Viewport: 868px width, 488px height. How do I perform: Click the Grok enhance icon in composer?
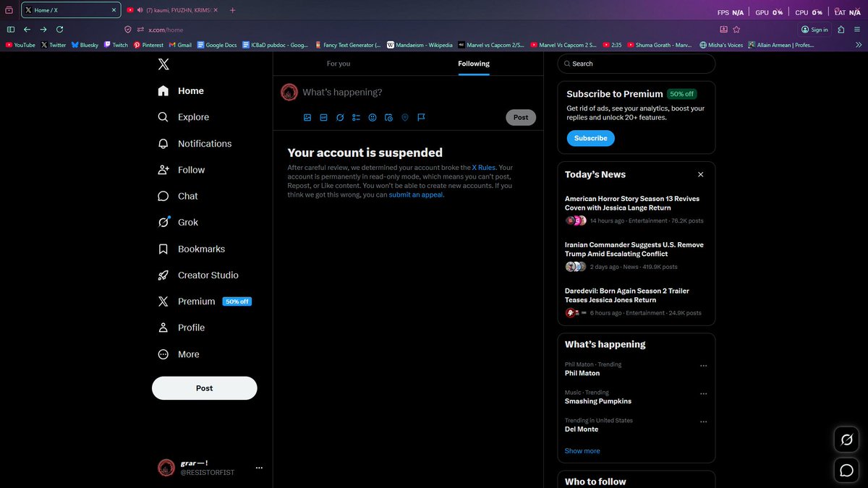340,117
